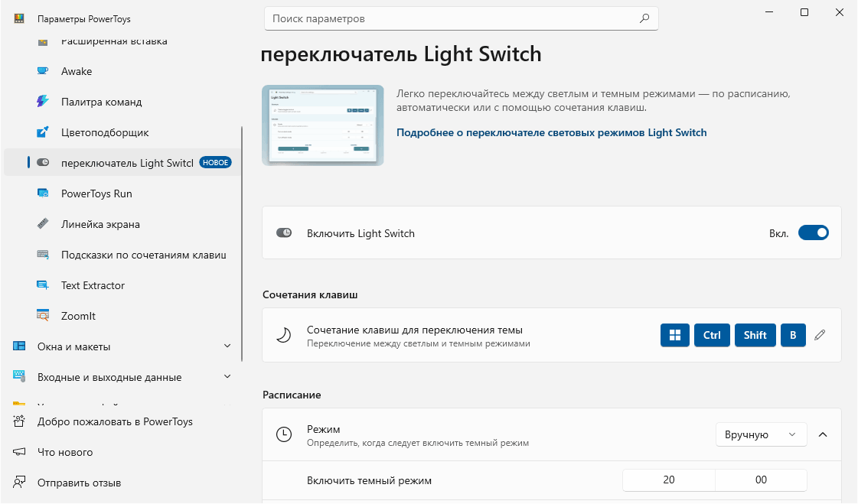Open Подсказки по сочетаниям клавиш
858x504 pixels.
(x=143, y=255)
